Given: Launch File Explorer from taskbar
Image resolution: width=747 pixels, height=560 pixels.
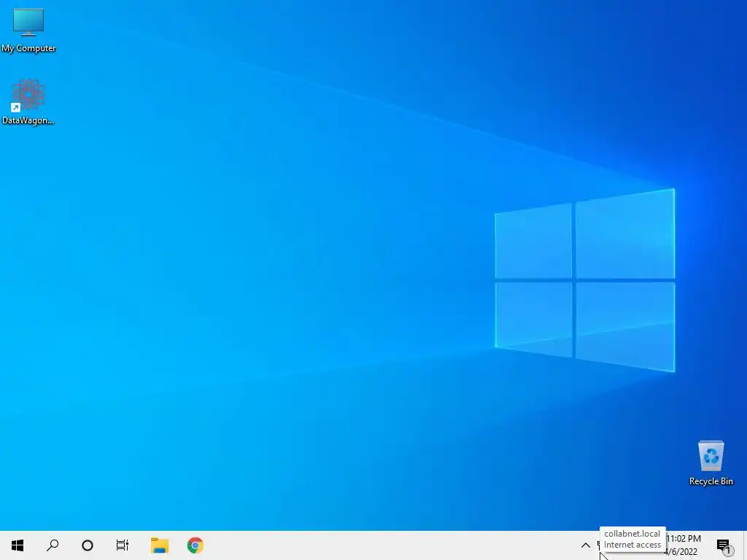Looking at the screenshot, I should pyautogui.click(x=160, y=545).
